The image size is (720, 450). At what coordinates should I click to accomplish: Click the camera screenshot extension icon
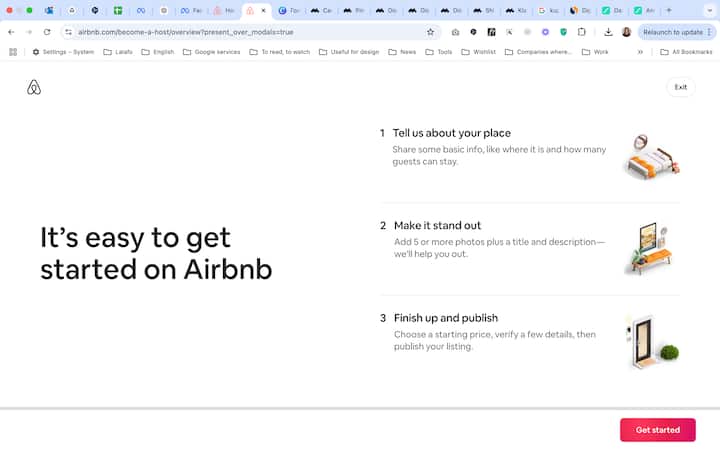455,32
